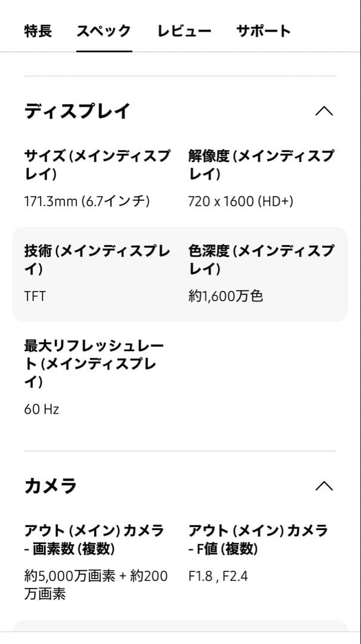Click the shaded 色深度 spec row
Screen dimensions: 361x644
coord(263,271)
